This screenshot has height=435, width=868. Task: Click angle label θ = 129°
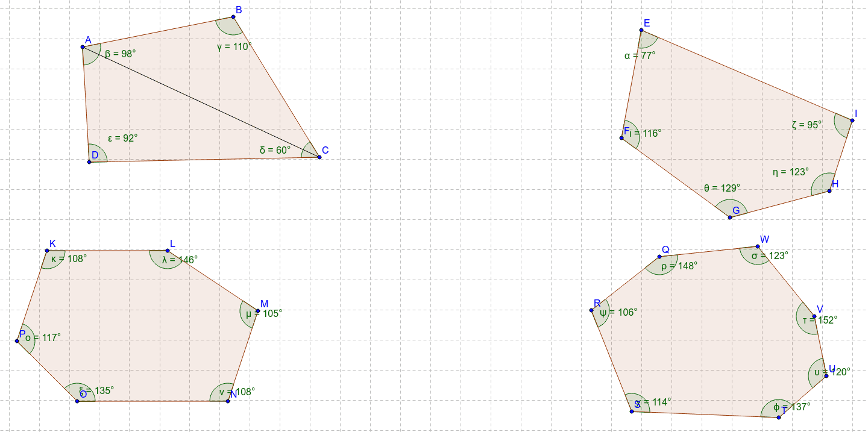click(x=722, y=188)
